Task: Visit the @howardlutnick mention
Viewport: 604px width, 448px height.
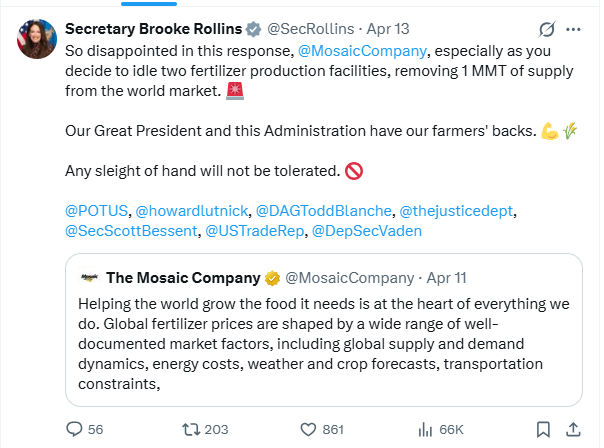Action: point(191,211)
